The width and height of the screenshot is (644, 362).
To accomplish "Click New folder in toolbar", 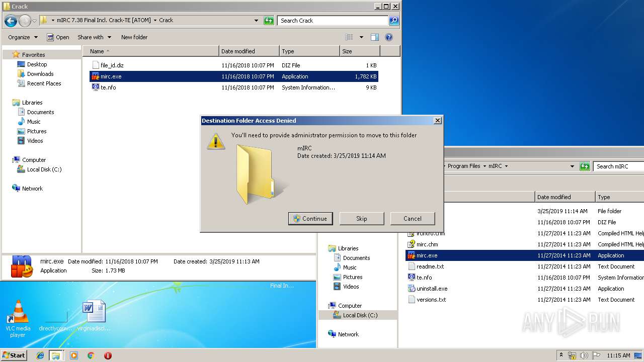I will 134,37.
